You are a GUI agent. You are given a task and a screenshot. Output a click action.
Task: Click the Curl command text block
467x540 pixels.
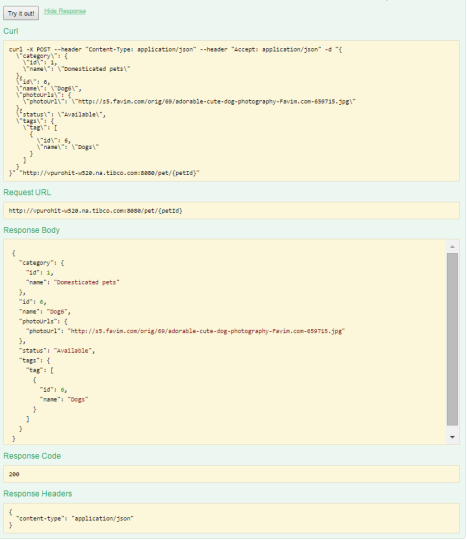pos(231,111)
